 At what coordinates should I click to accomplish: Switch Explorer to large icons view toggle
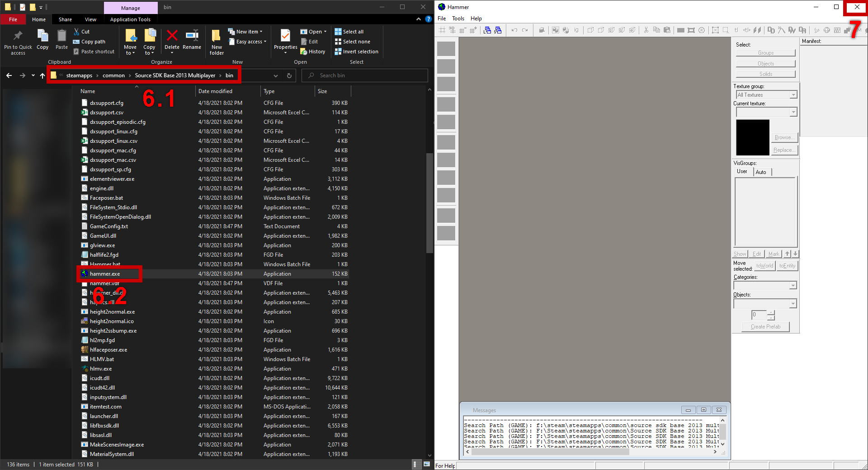click(426, 464)
